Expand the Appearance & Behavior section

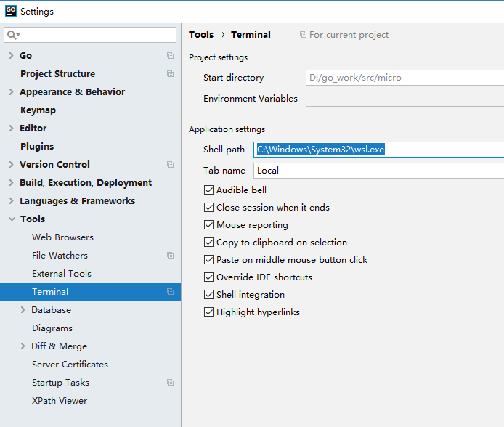click(11, 92)
